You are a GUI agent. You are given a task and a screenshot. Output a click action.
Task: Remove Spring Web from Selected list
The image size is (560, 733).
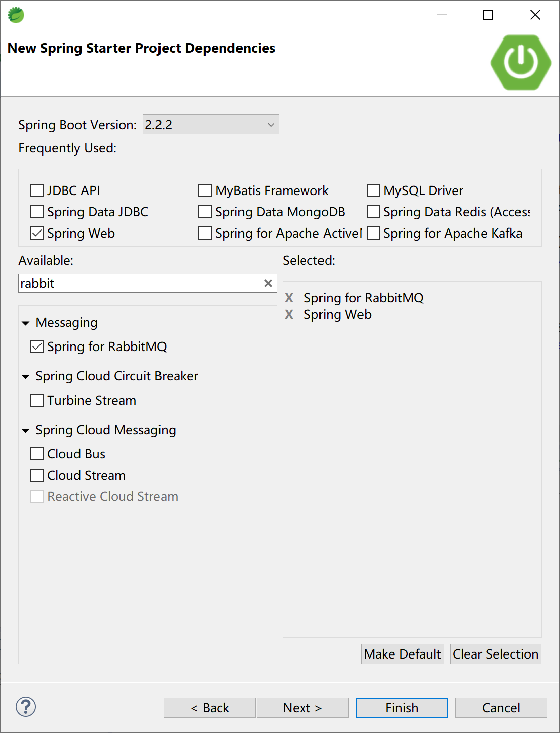pyautogui.click(x=289, y=314)
